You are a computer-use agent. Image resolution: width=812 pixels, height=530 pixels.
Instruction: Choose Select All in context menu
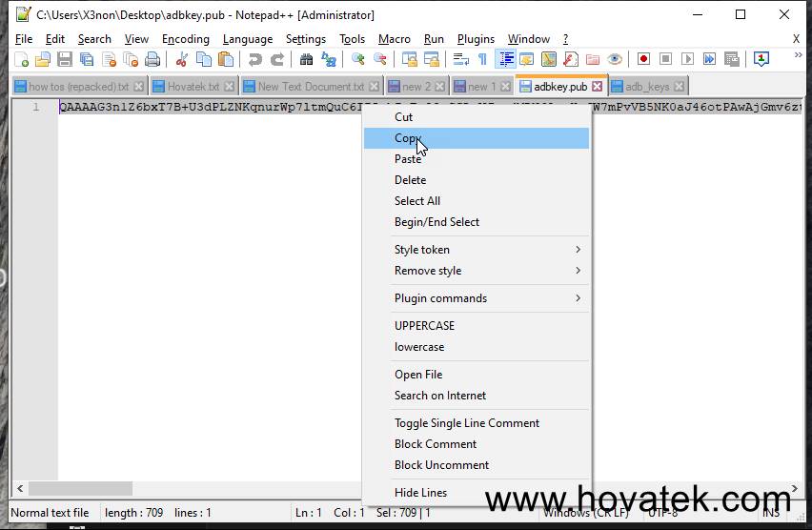(x=477, y=201)
